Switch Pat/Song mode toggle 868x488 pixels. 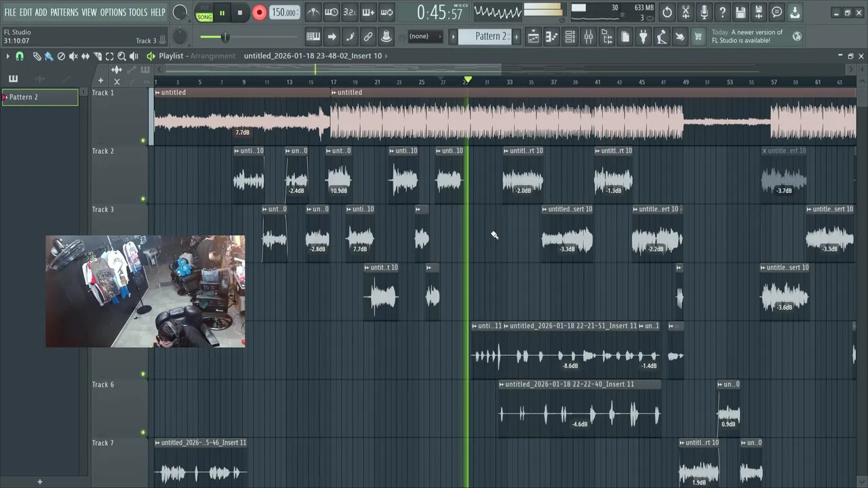[x=204, y=13]
